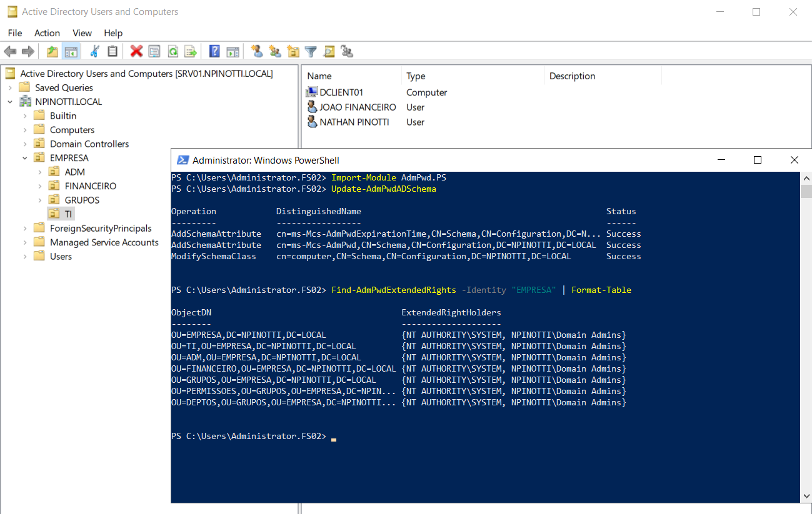Open Help with the blue question mark icon
The width and height of the screenshot is (812, 514).
click(214, 51)
